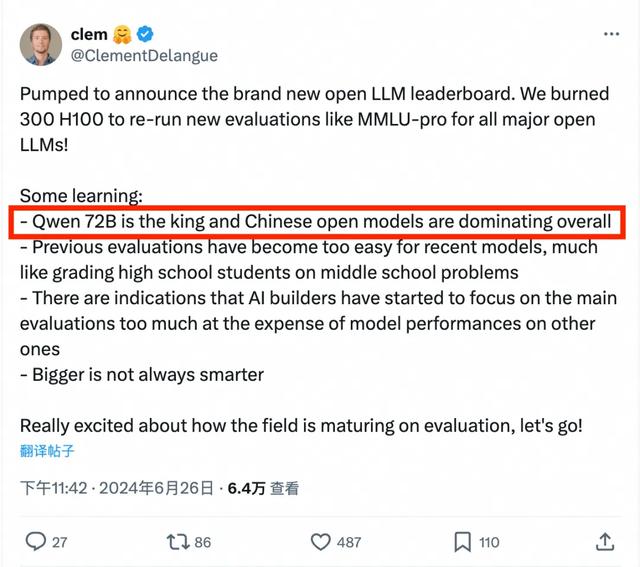Viewport: 640px width, 567px height.
Task: Click the 翻译帖子 translate post link
Action: click(47, 451)
